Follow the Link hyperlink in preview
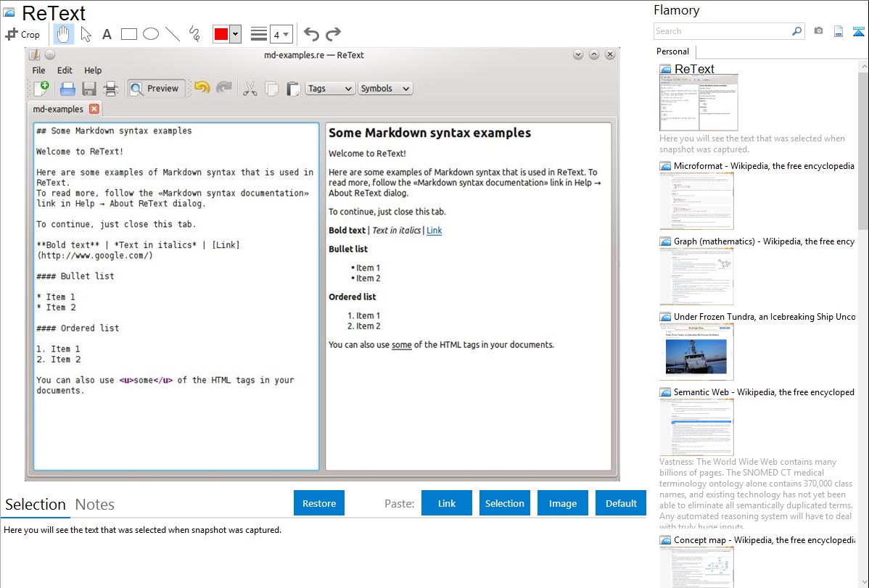 tap(434, 231)
